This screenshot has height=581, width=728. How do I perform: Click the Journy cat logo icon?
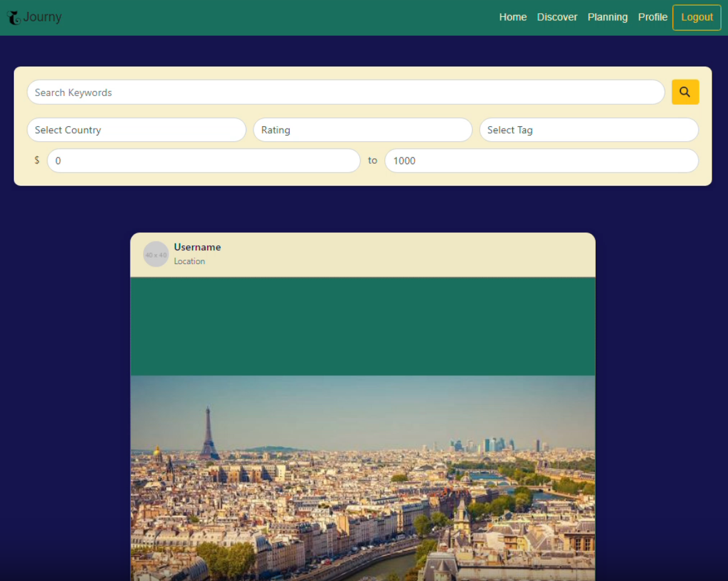(13, 17)
